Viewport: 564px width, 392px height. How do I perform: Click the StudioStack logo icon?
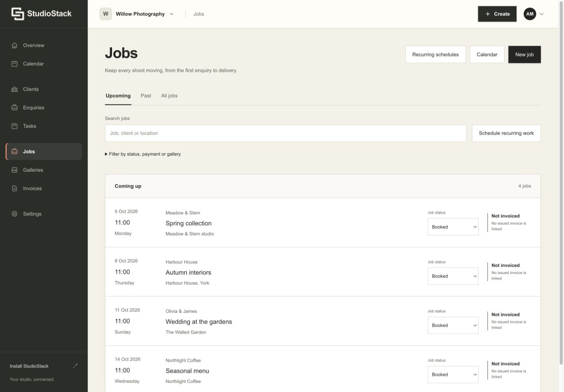click(17, 14)
